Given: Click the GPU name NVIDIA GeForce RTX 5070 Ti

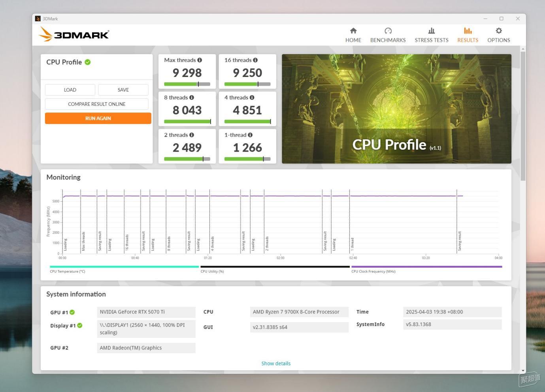Looking at the screenshot, I should (x=146, y=312).
